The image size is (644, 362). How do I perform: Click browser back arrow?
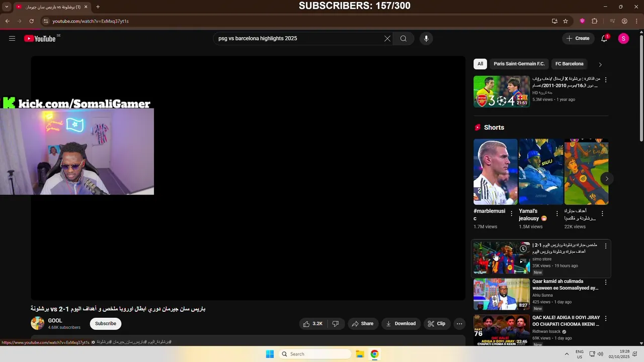point(8,21)
